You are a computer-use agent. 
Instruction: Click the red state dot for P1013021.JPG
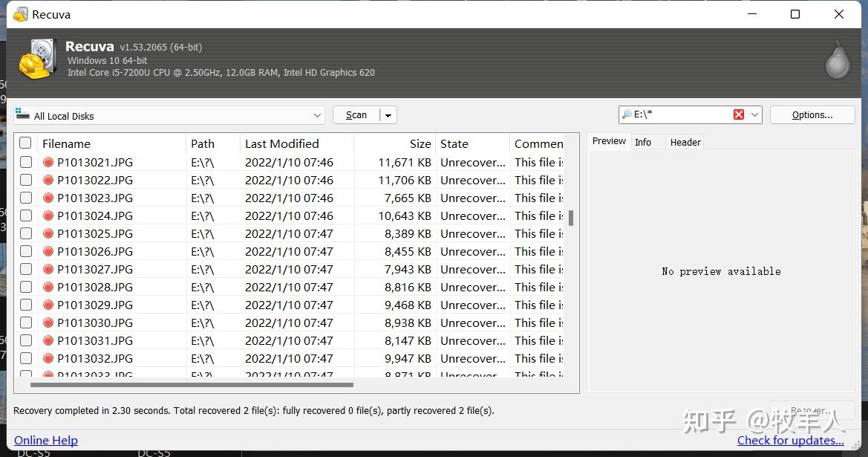coord(48,162)
